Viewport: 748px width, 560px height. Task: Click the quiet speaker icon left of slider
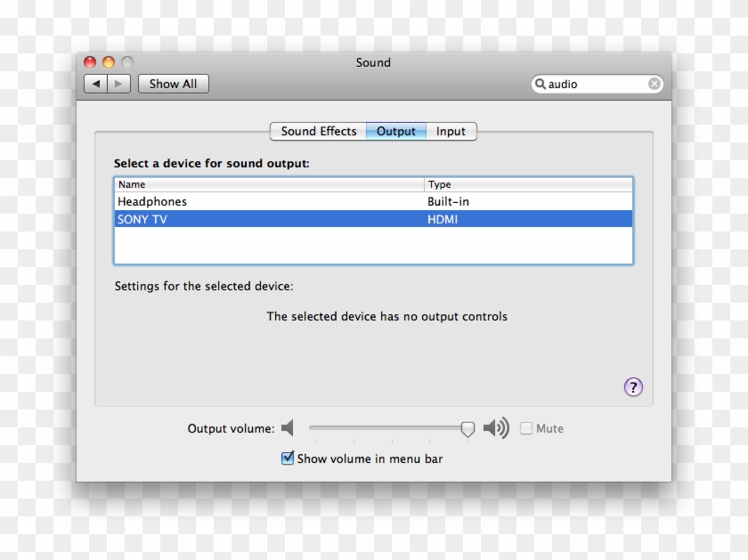click(287, 428)
